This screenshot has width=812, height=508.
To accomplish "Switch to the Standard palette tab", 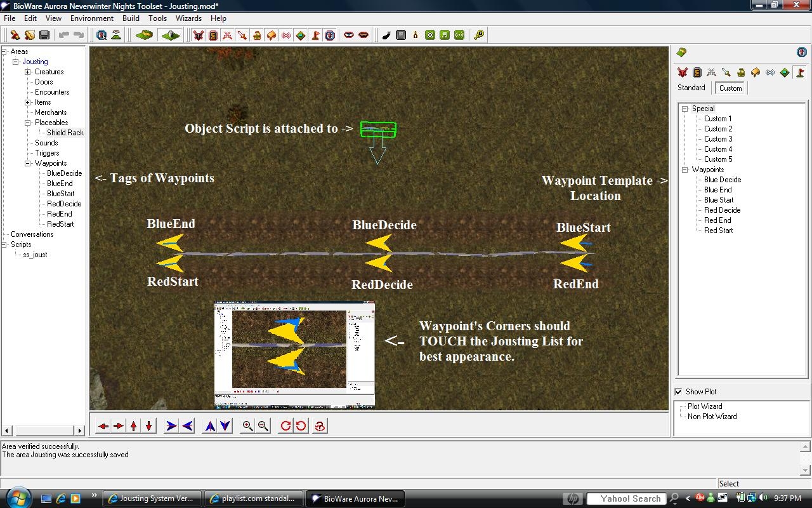I will 691,88.
